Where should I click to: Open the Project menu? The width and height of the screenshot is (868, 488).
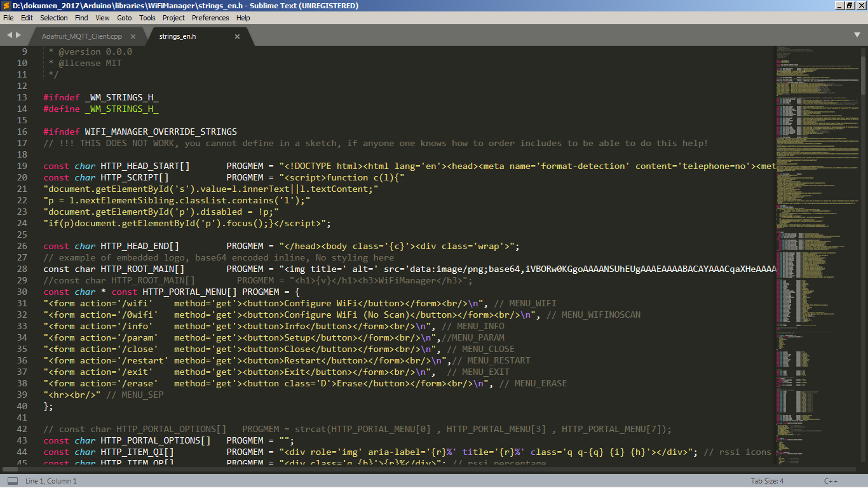point(174,18)
